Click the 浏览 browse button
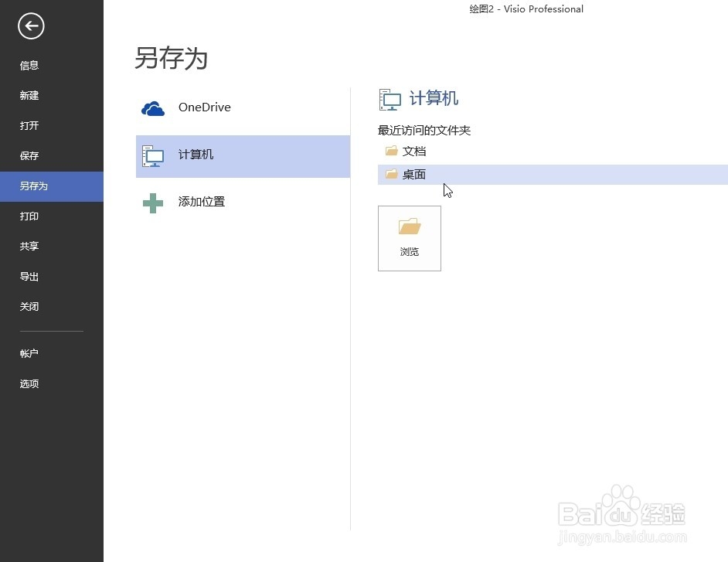This screenshot has width=728, height=562. (410, 238)
